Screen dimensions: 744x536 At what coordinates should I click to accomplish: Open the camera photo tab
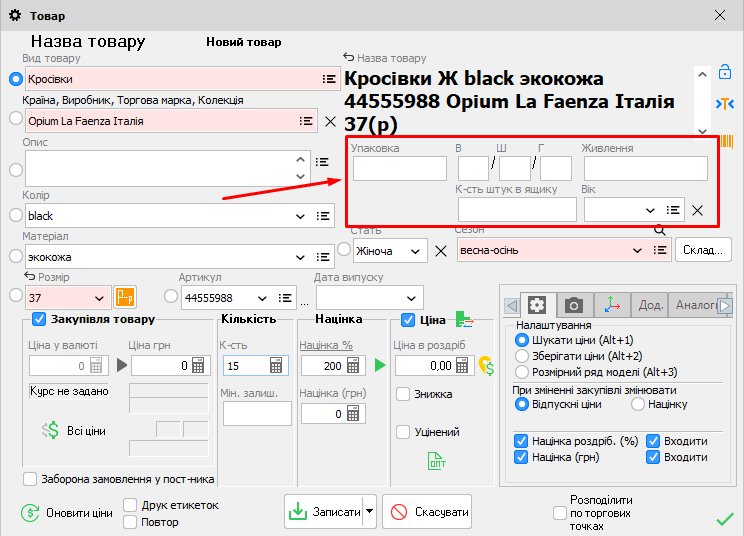pyautogui.click(x=573, y=305)
